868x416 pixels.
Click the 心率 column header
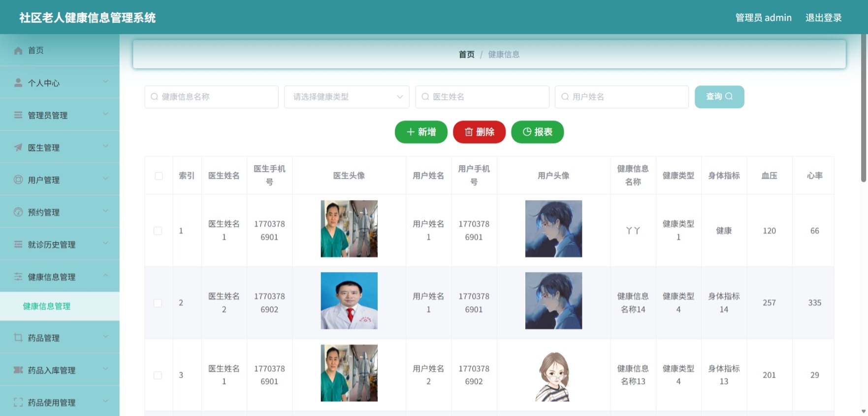tap(815, 175)
